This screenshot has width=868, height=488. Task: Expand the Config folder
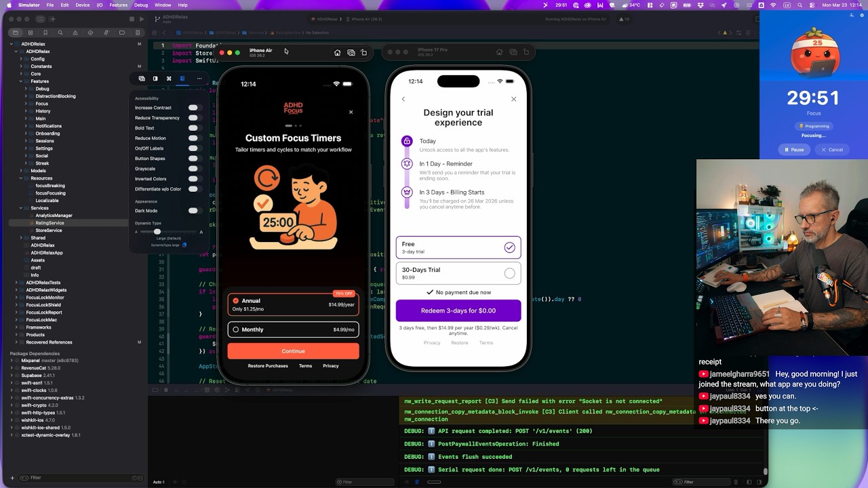tap(20, 59)
